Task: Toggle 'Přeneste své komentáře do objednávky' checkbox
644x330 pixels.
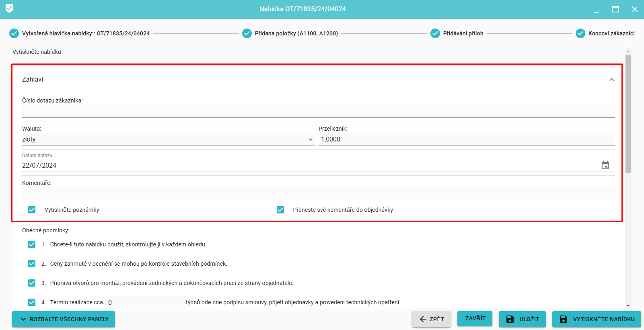Action: [280, 210]
